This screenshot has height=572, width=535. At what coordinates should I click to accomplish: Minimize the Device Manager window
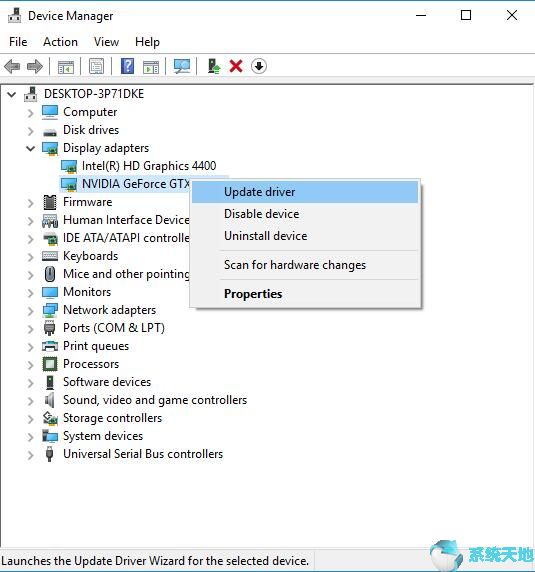(421, 15)
